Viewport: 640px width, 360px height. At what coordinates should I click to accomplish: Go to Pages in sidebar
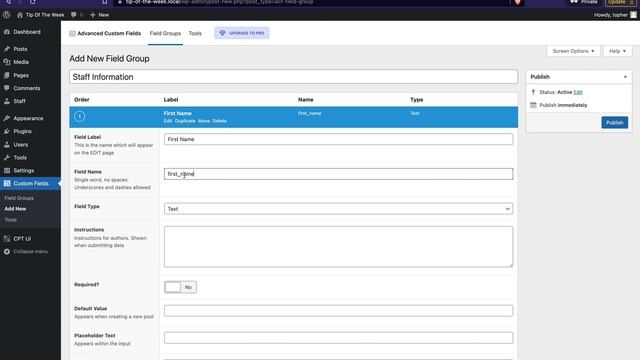pos(21,75)
